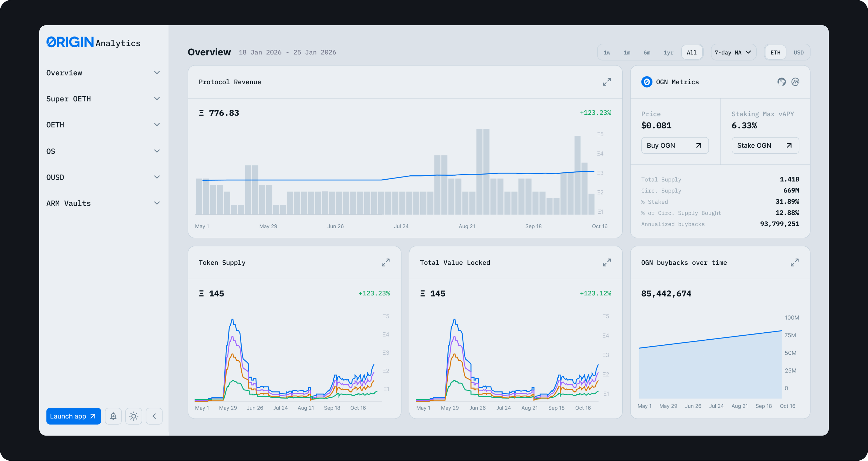Click arrow icon in Buy OGN button
Image resolution: width=868 pixels, height=461 pixels.
pos(699,145)
